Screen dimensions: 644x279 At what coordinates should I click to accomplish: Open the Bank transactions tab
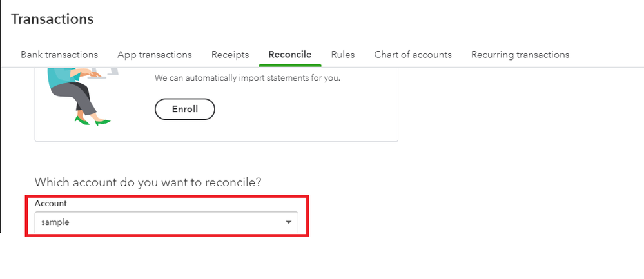click(59, 55)
